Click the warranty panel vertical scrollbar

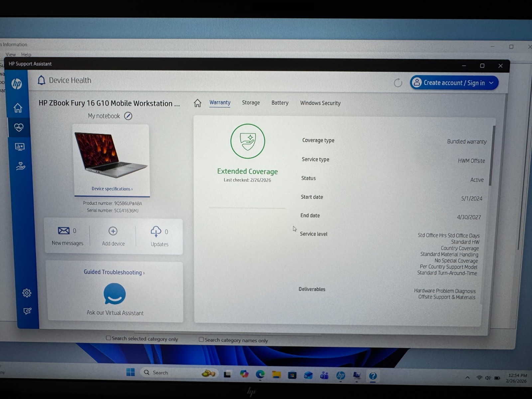click(492, 156)
